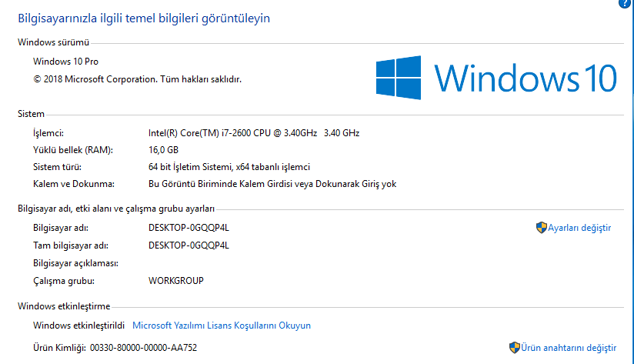Screen dimensions: 634x364
Task: Click the Bilgisayar adı, etki alanı section header
Action: coord(116,209)
